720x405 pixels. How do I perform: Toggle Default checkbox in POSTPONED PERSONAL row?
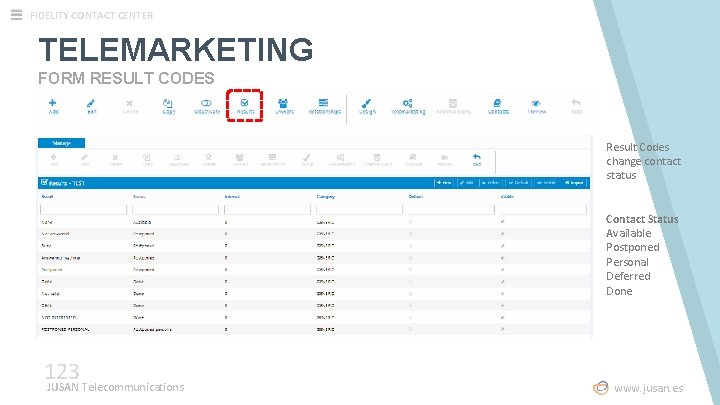411,329
